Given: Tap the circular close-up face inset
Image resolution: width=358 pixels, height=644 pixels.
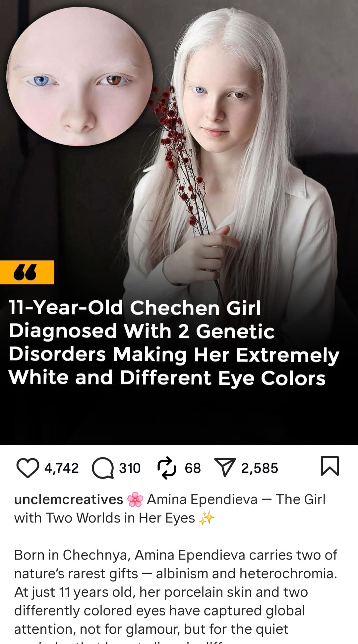Looking at the screenshot, I should pos(80,77).
